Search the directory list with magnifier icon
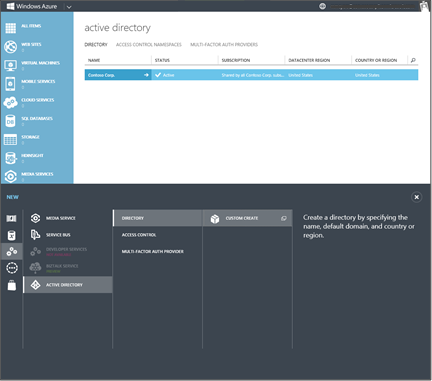 coord(413,60)
